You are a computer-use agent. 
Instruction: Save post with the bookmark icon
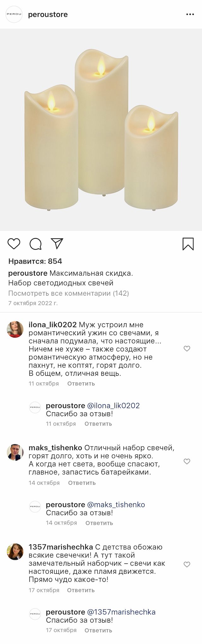pyautogui.click(x=188, y=244)
